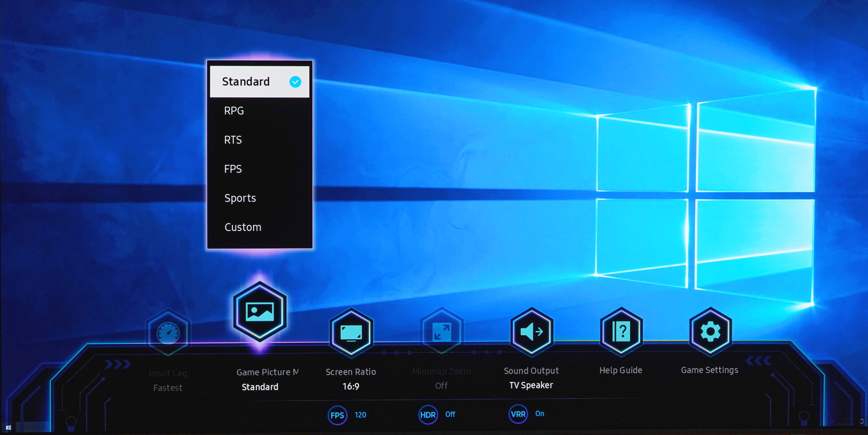This screenshot has height=435, width=868.
Task: Open the Game Picture Mode icon
Action: pyautogui.click(x=260, y=312)
